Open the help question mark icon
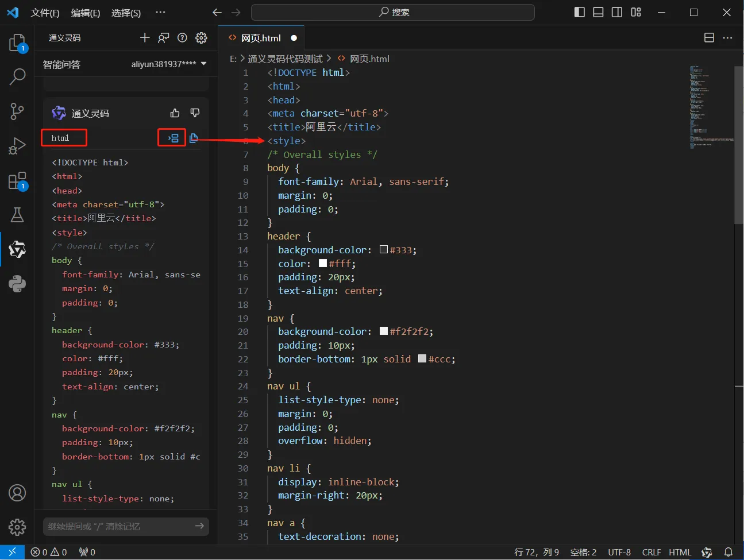This screenshot has width=744, height=560. point(182,38)
